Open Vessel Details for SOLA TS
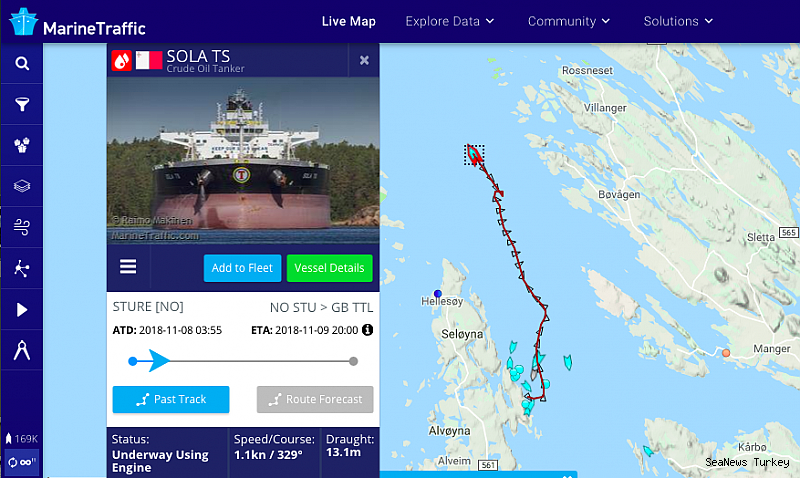 click(x=330, y=268)
